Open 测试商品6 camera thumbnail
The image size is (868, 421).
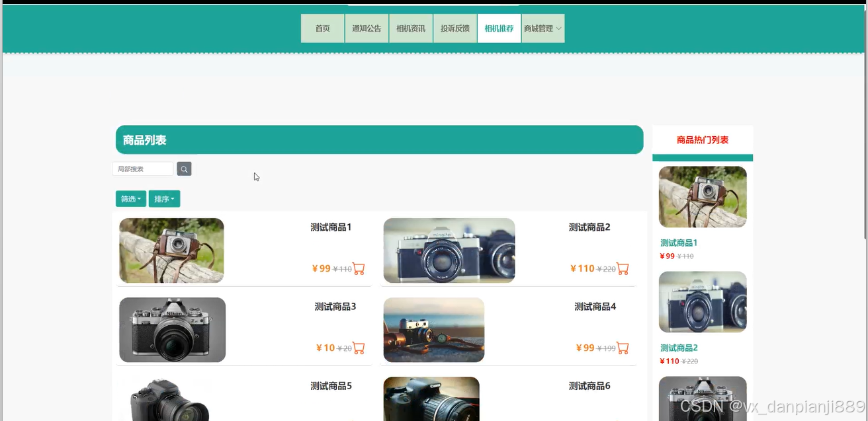(x=431, y=399)
